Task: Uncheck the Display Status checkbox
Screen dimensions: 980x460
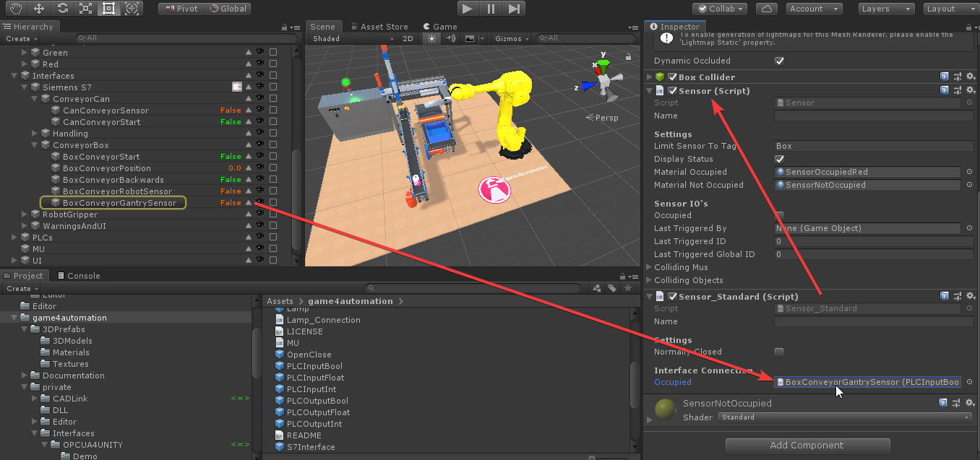Action: click(779, 159)
